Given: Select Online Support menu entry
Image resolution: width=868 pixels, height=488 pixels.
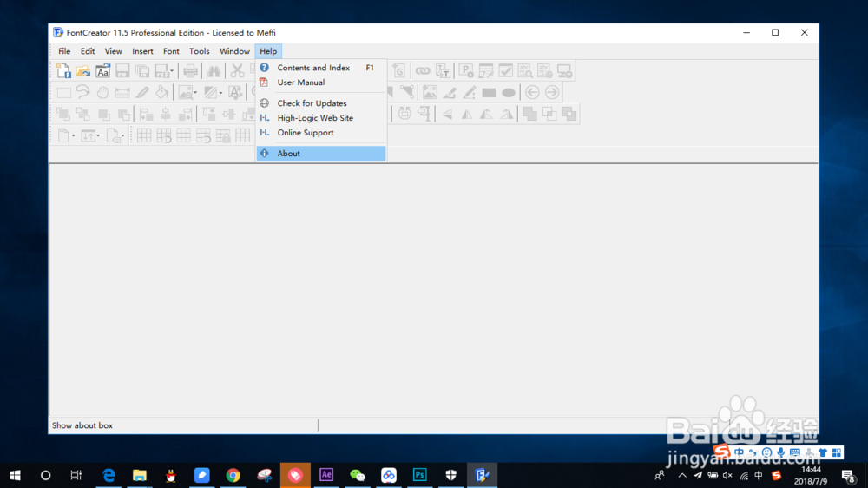Looking at the screenshot, I should 321,132.
